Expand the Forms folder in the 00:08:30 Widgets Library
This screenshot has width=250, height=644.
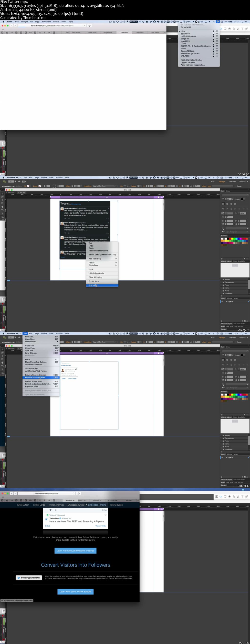click(221, 441)
